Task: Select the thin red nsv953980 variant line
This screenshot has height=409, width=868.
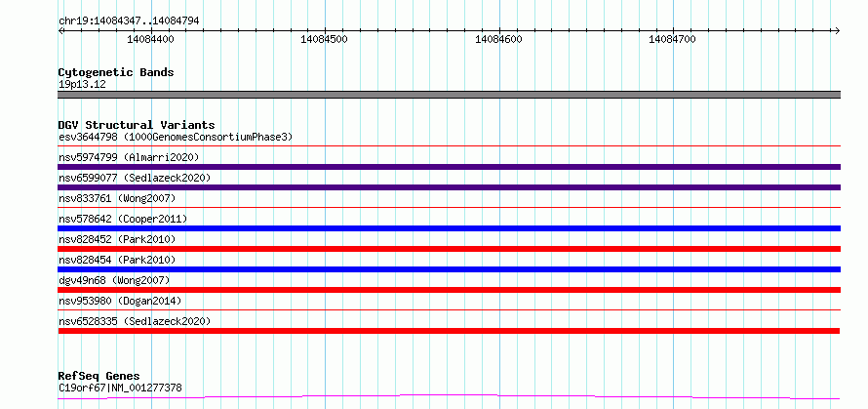Action: pos(449,310)
